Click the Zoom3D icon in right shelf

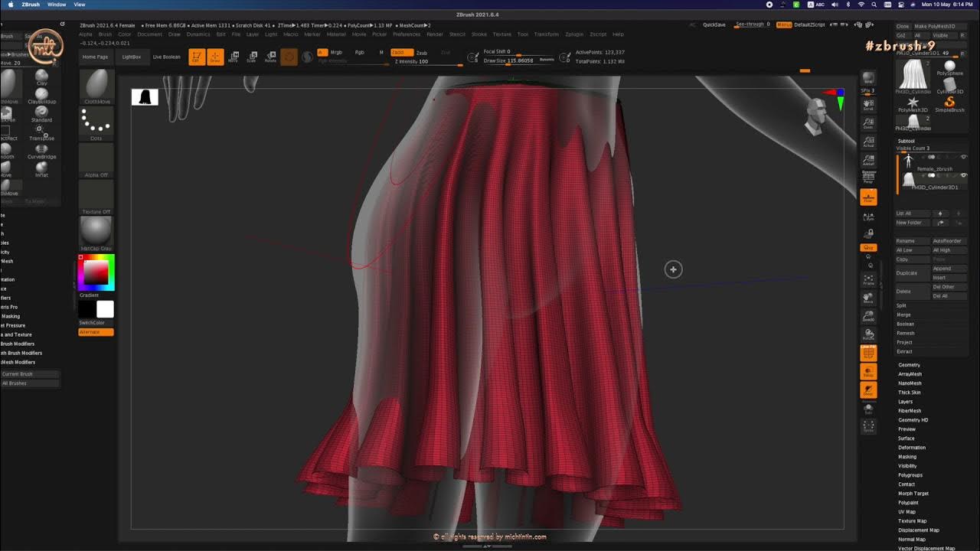pyautogui.click(x=868, y=315)
